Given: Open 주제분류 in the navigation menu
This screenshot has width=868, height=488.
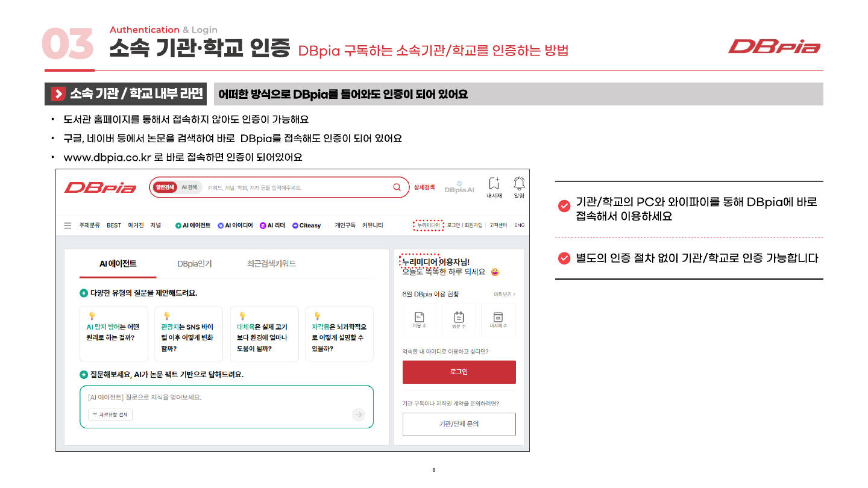Looking at the screenshot, I should (90, 225).
